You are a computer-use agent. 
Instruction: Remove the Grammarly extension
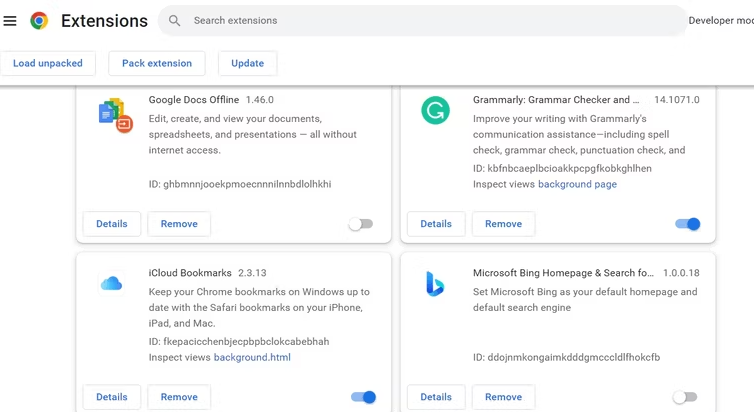click(503, 224)
